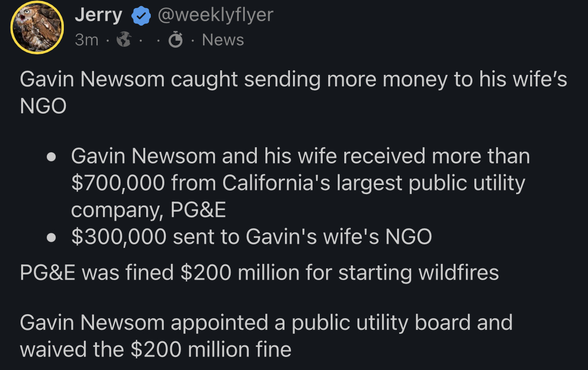588x370 pixels.
Task: Click the first bullet point dot
Action: click(51, 157)
